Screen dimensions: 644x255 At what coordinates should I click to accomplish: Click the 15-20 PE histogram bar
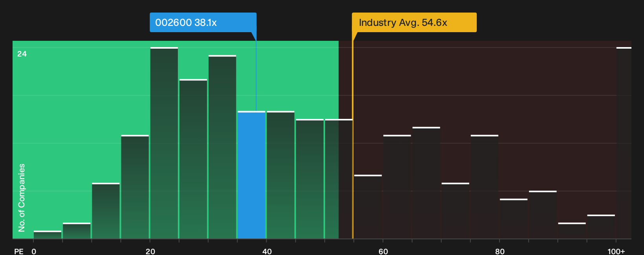click(135, 187)
